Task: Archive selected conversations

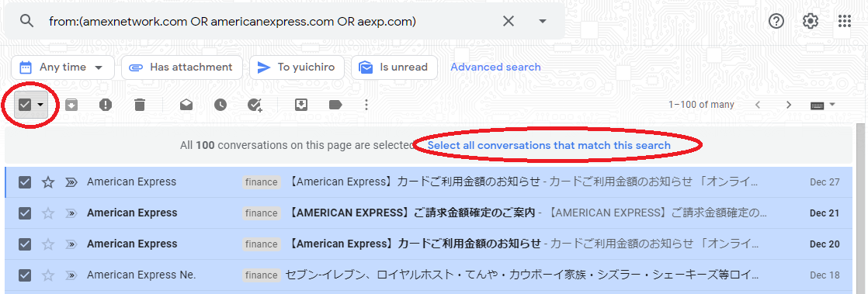Action: click(71, 105)
